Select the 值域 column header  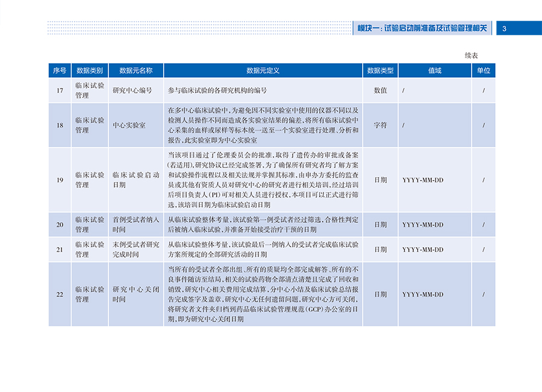coord(435,70)
